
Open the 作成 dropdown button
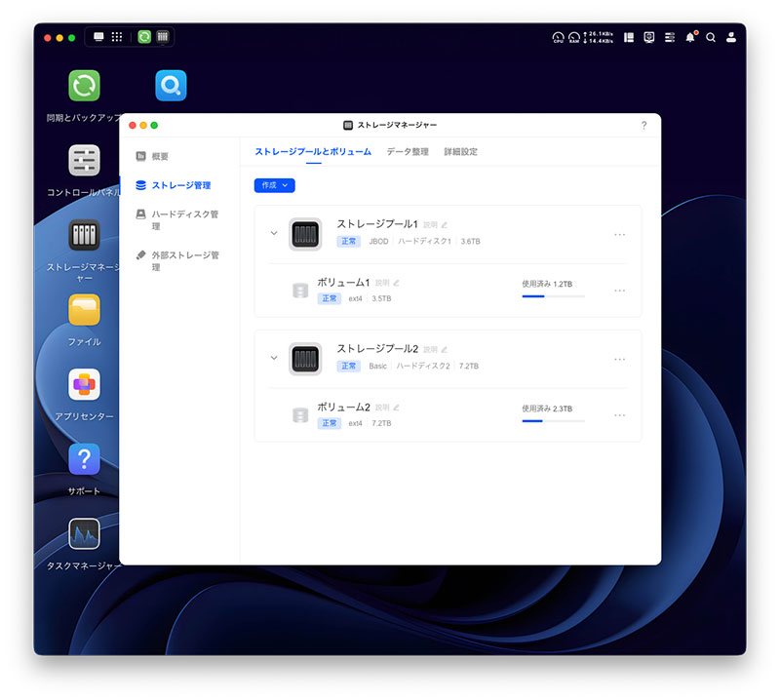click(x=274, y=185)
